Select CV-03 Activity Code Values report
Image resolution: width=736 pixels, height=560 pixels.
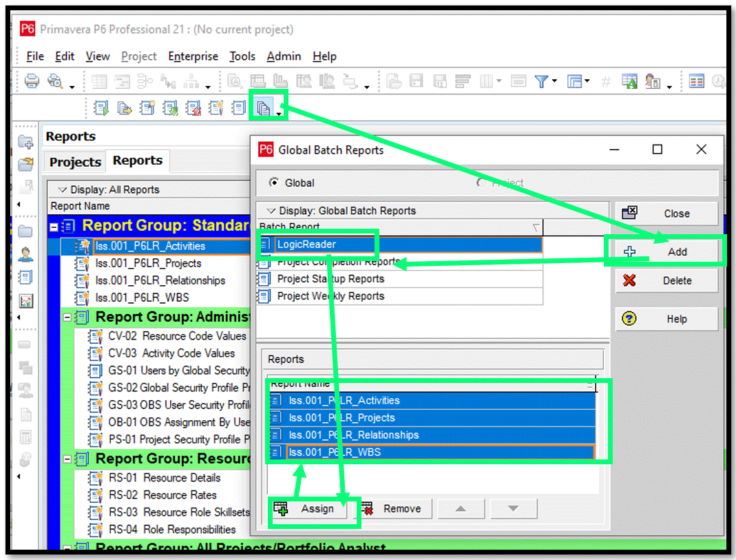[x=171, y=353]
